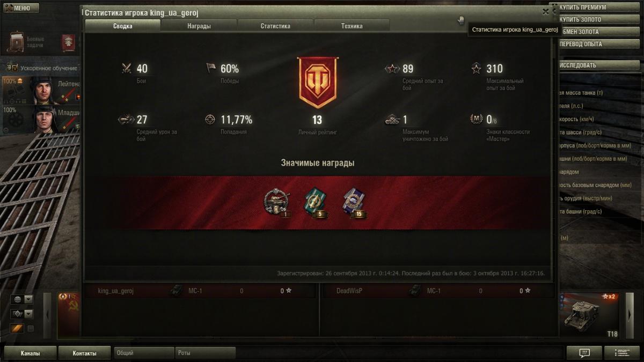Expand the vehicle type filter dropdown
Screen dimensions: 644x362
tap(28, 314)
